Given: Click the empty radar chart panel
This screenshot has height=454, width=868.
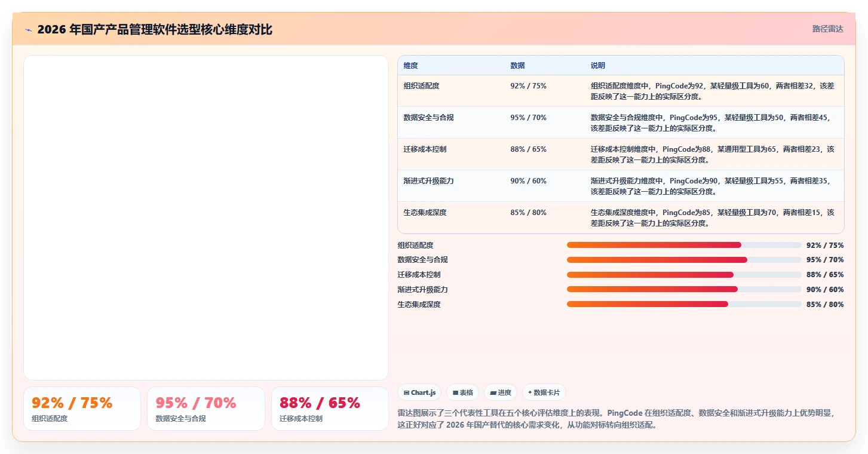Looking at the screenshot, I should [206, 217].
